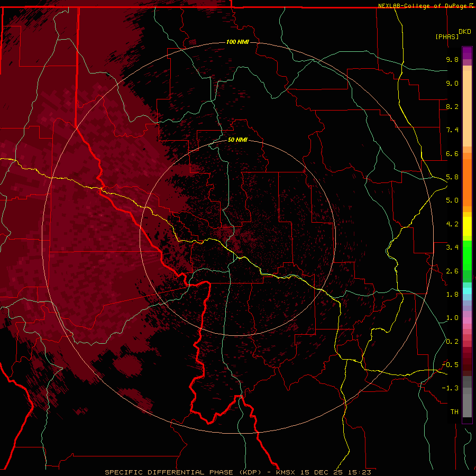Click the TH threshold legend label
Image resolution: width=476 pixels, height=476 pixels.
pos(454,412)
